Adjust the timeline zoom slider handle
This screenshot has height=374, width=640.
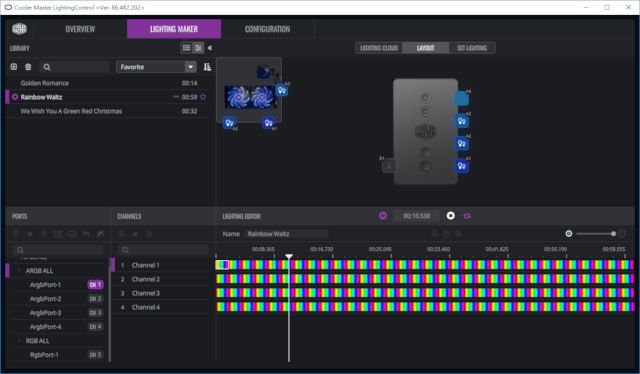point(613,234)
